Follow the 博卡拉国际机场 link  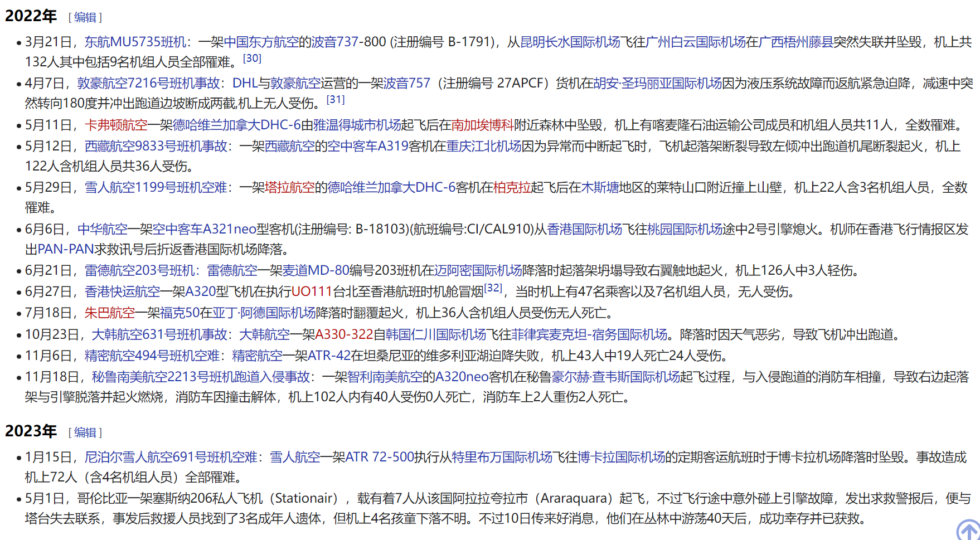622,457
